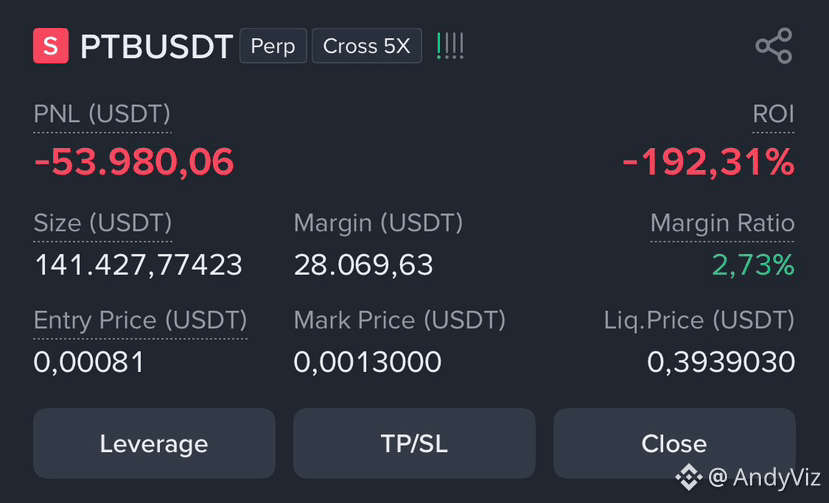
Task: Click the @AndyViz watermark text
Action: (x=764, y=477)
